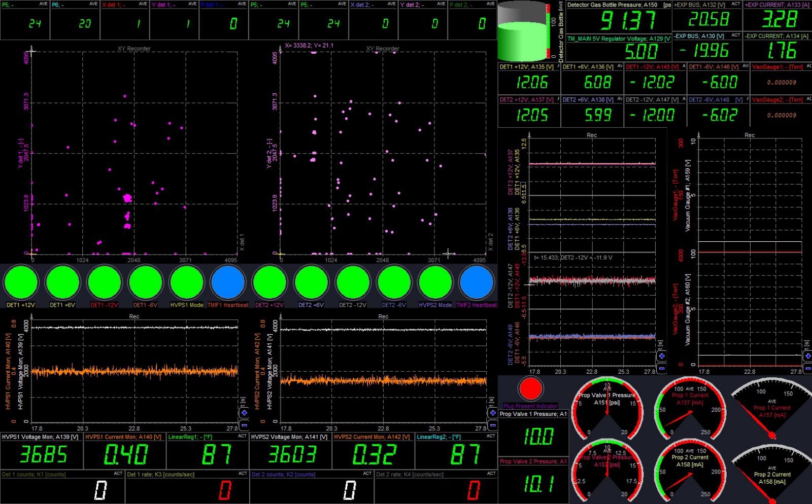Click the red Plug Present Indicator lamp
Image resolution: width=812 pixels, height=504 pixels.
tap(530, 389)
